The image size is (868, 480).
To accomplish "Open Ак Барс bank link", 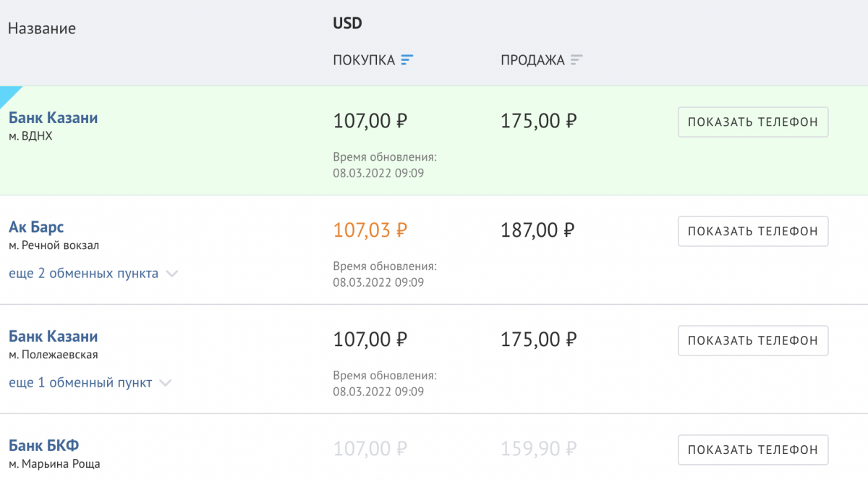I will (36, 227).
